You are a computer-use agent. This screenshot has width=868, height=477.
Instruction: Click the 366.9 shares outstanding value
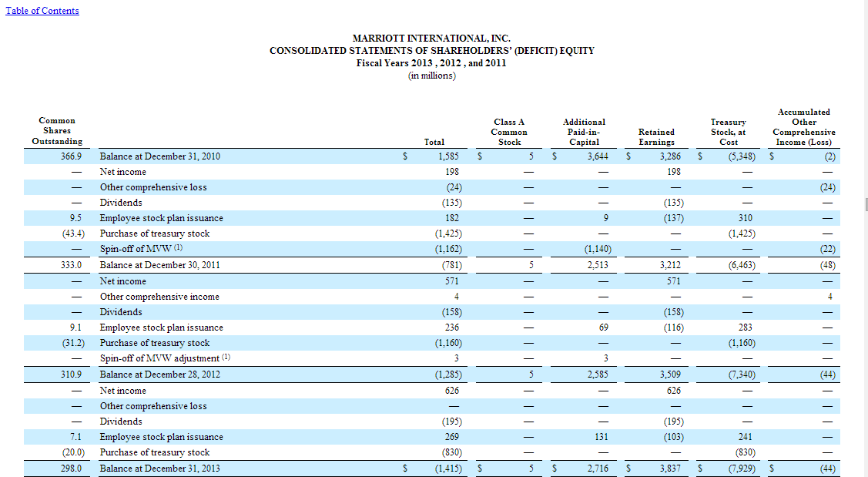[72, 156]
